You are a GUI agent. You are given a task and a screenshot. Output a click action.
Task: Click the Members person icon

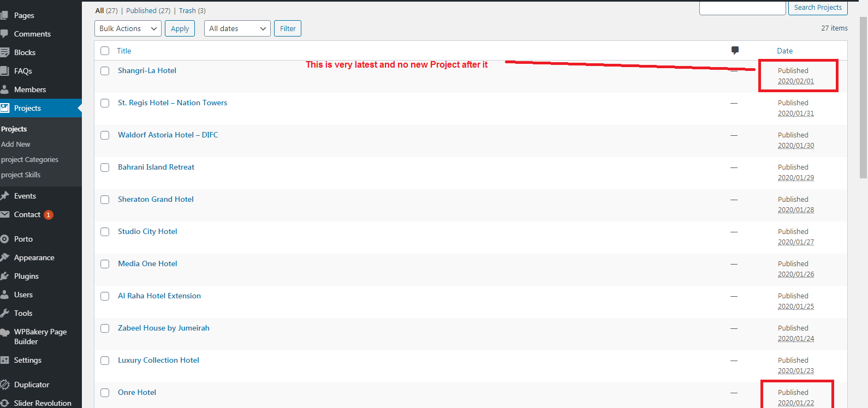pyautogui.click(x=5, y=89)
